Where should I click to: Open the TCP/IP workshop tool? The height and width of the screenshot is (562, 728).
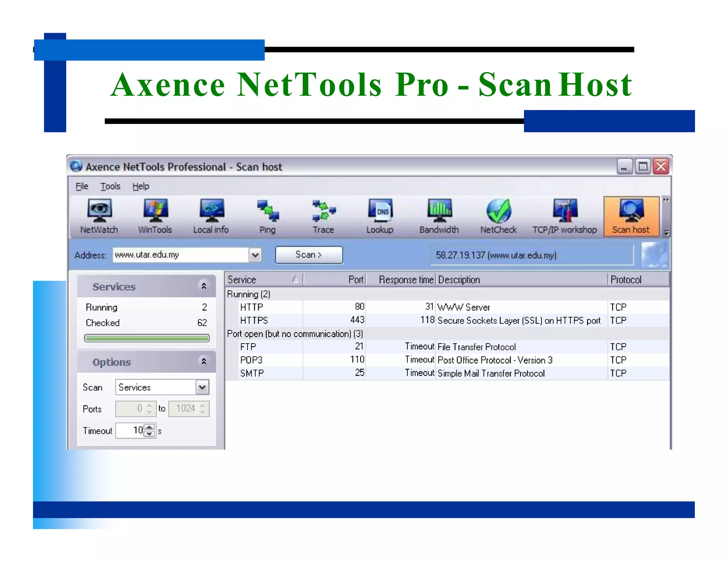pyautogui.click(x=564, y=216)
